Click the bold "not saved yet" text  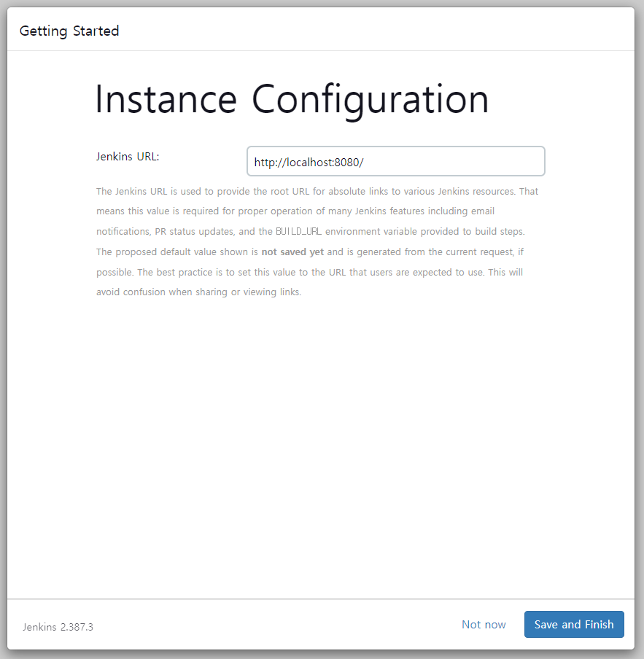point(292,251)
